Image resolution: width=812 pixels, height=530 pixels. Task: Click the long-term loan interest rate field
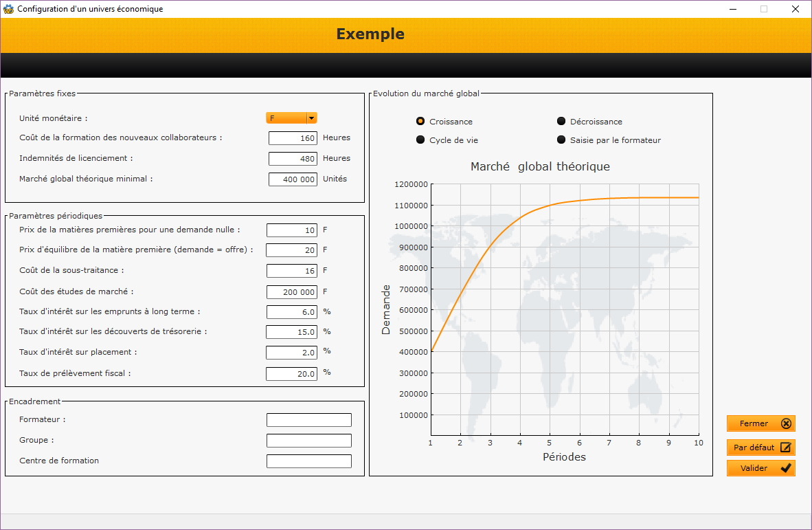[x=291, y=312]
